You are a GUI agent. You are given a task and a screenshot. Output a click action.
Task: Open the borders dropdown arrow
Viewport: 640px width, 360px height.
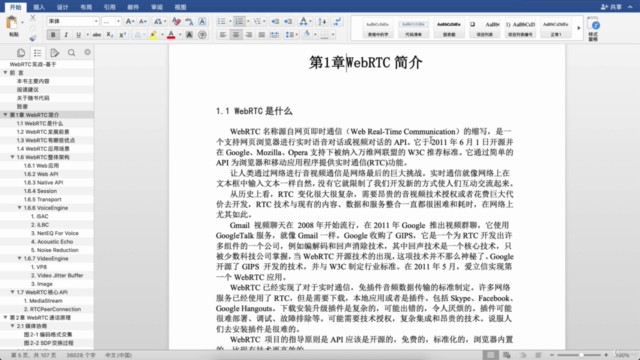coord(333,35)
